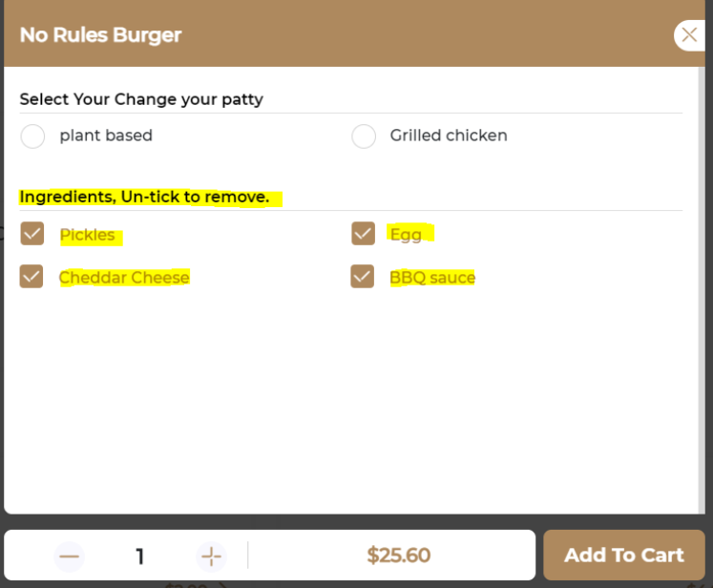Click the dialog's vertical scrollbar

click(703, 286)
